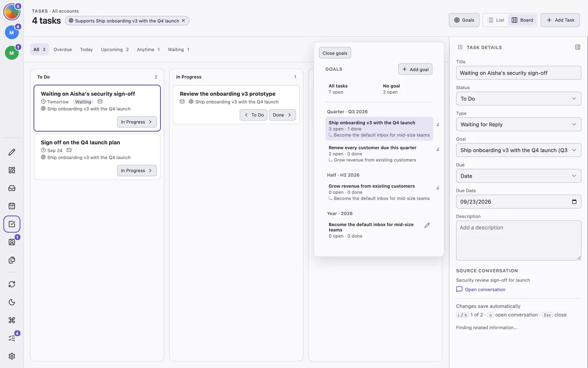This screenshot has height=368, width=588.
Task: Open the settings gear icon
Action: pyautogui.click(x=12, y=356)
